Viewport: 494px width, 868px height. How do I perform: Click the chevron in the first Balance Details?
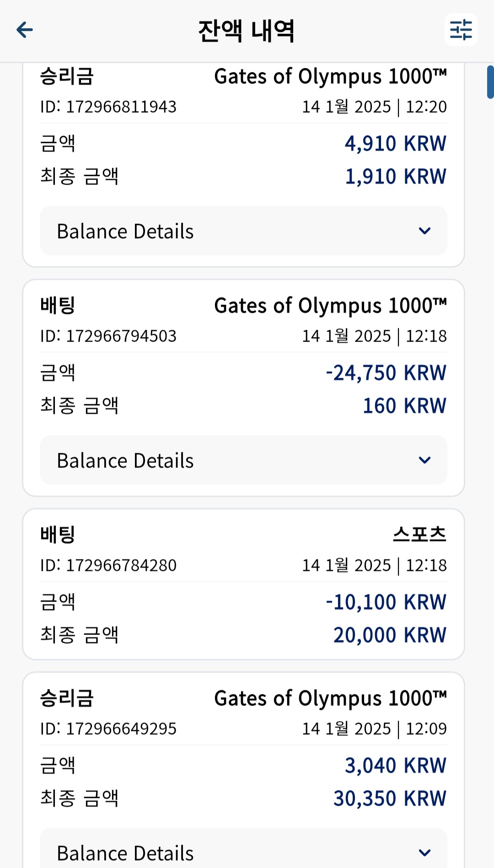tap(425, 231)
